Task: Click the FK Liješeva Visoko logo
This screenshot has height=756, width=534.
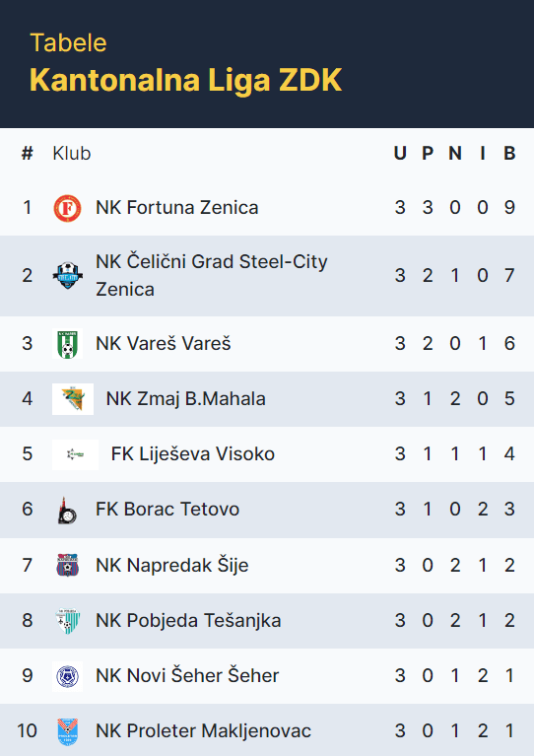Action: click(75, 454)
